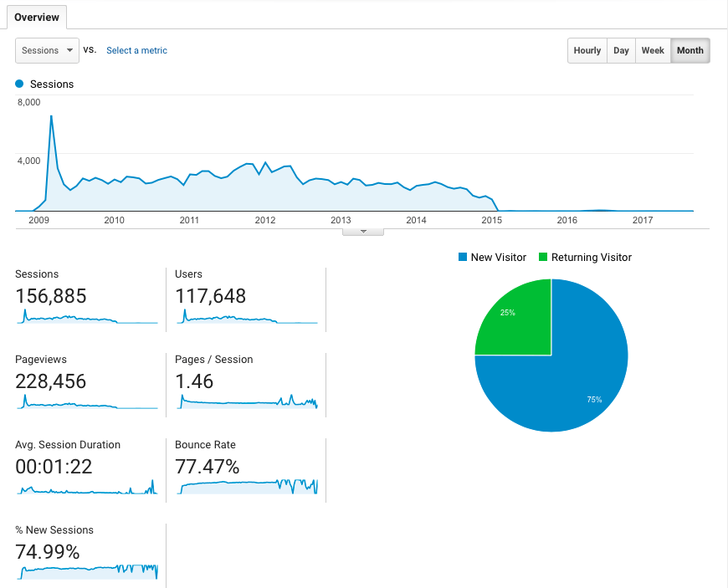The width and height of the screenshot is (728, 588).
Task: Click the New Visitor blue legend swatch
Action: pyautogui.click(x=463, y=257)
